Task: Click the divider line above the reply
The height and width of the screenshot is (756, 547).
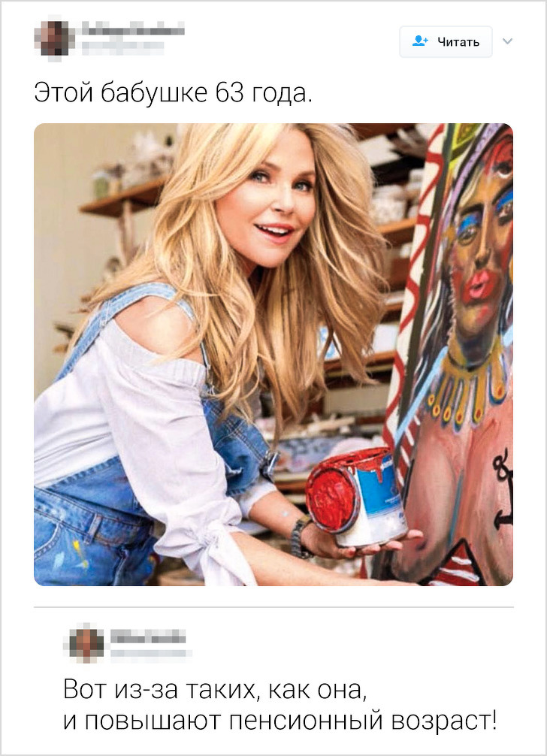Action: coord(273,607)
